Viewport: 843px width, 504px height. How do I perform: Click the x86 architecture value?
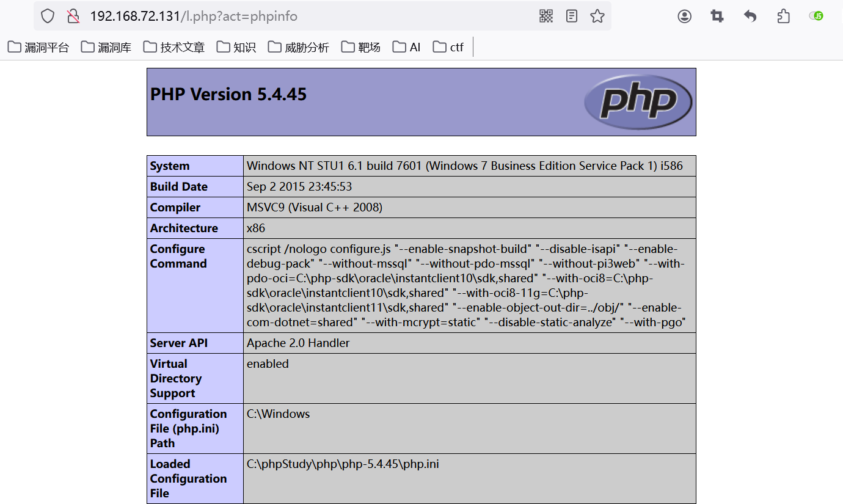tap(256, 228)
